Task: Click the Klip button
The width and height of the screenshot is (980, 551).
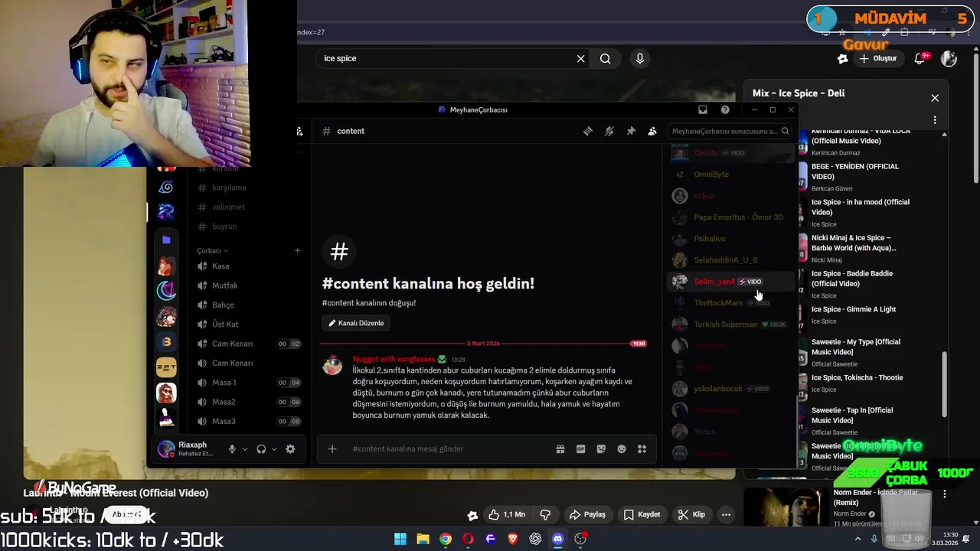Action: point(691,514)
